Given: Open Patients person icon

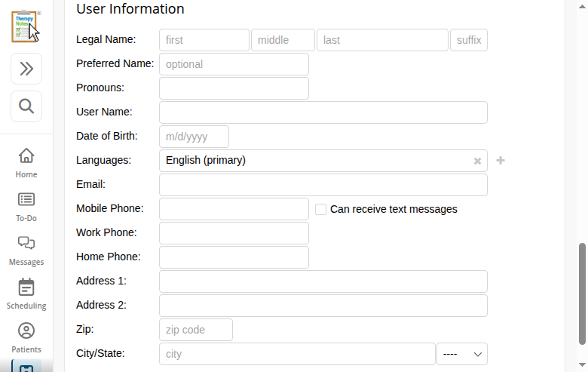Looking at the screenshot, I should (x=26, y=330).
